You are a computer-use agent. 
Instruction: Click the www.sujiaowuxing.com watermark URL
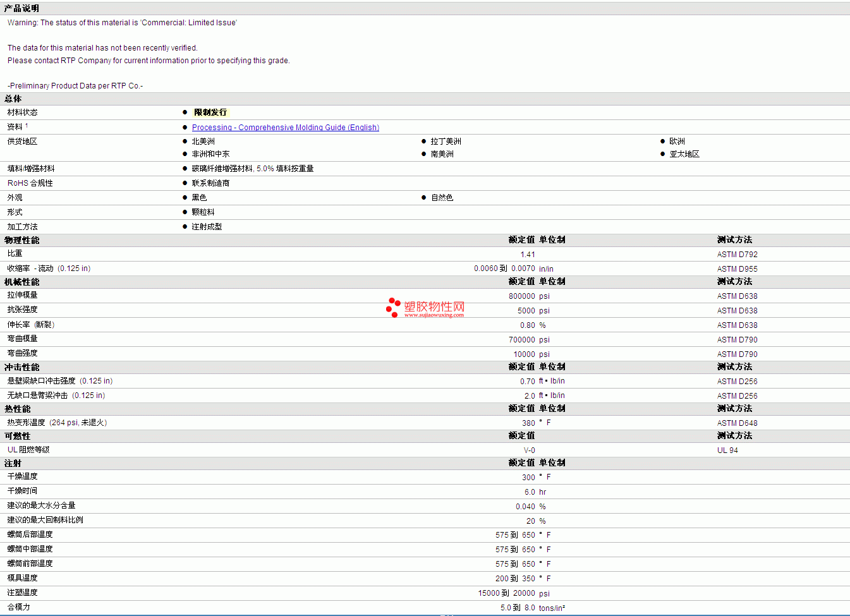[x=434, y=315]
